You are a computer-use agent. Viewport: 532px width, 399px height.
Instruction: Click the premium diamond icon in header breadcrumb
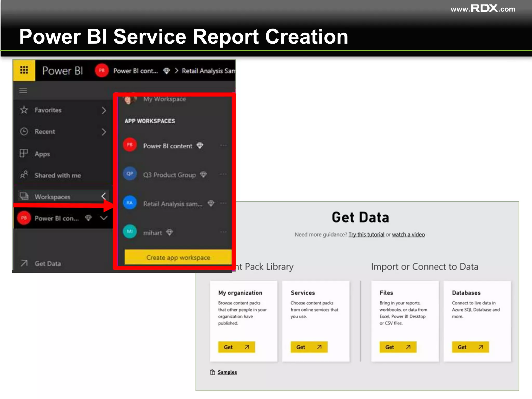click(x=167, y=71)
